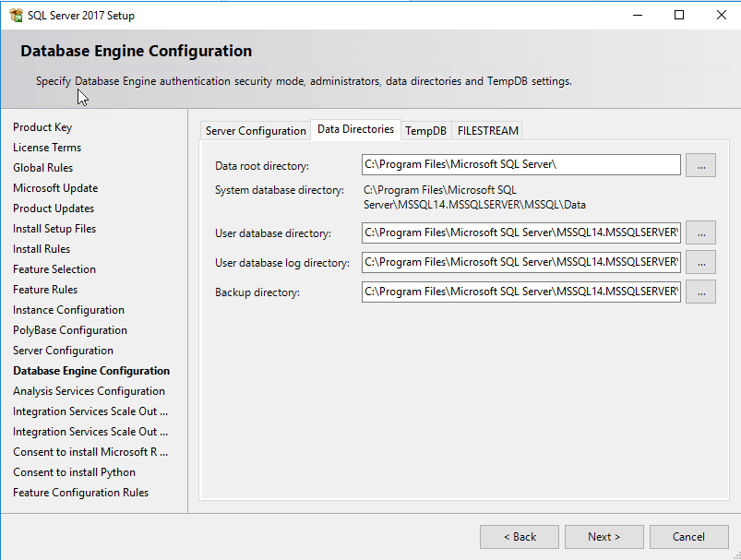Focus the User database log directory field

[x=521, y=262]
